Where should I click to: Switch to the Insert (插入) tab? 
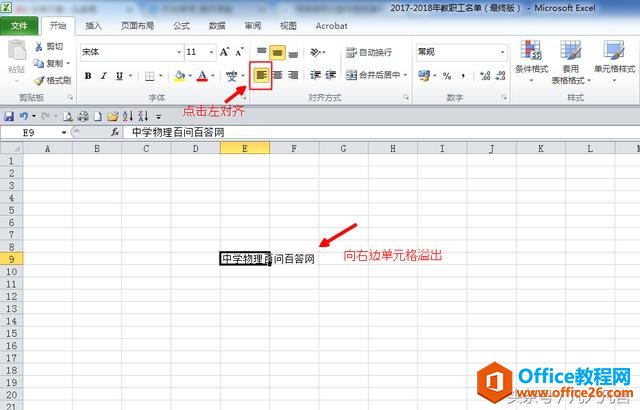tap(93, 27)
